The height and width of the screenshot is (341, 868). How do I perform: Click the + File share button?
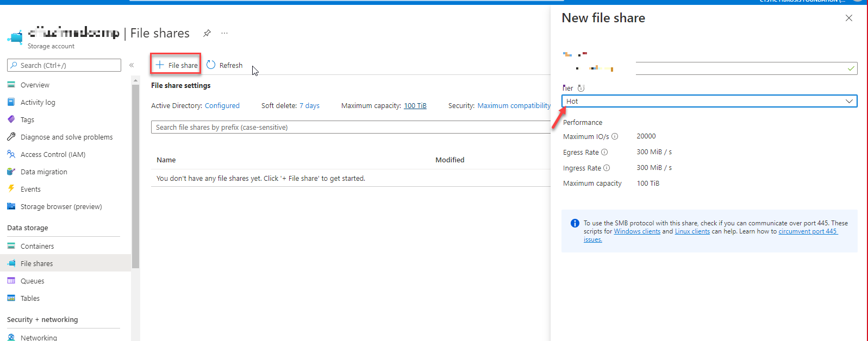tap(176, 65)
